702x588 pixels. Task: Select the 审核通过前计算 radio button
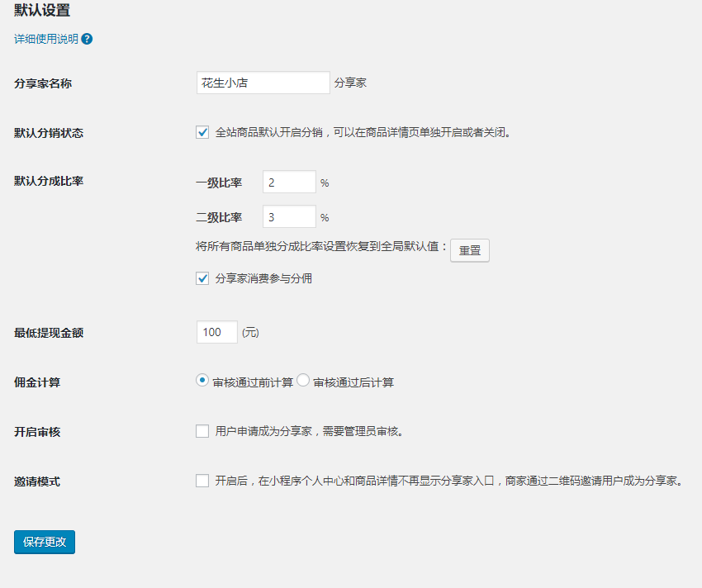[202, 381]
